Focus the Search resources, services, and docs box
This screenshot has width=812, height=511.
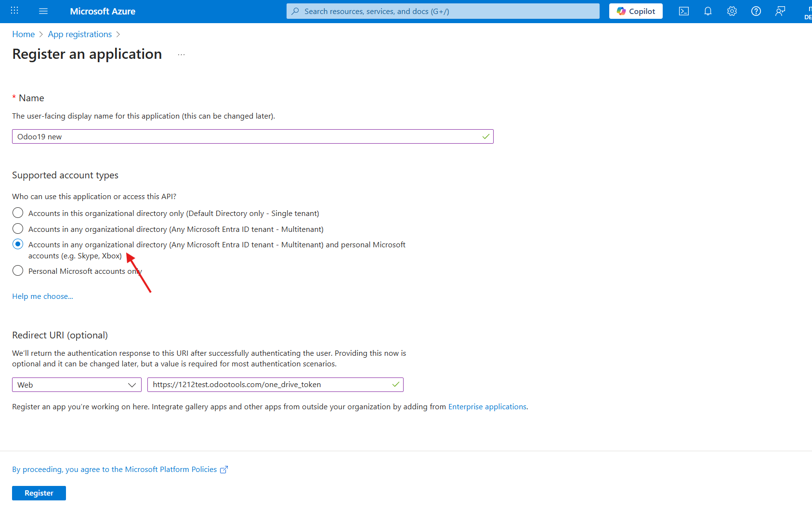pyautogui.click(x=443, y=11)
